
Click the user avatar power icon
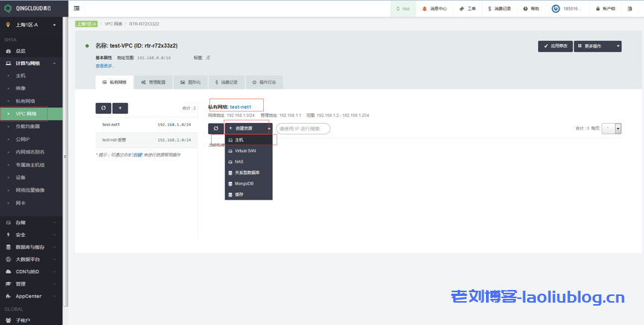point(556,9)
